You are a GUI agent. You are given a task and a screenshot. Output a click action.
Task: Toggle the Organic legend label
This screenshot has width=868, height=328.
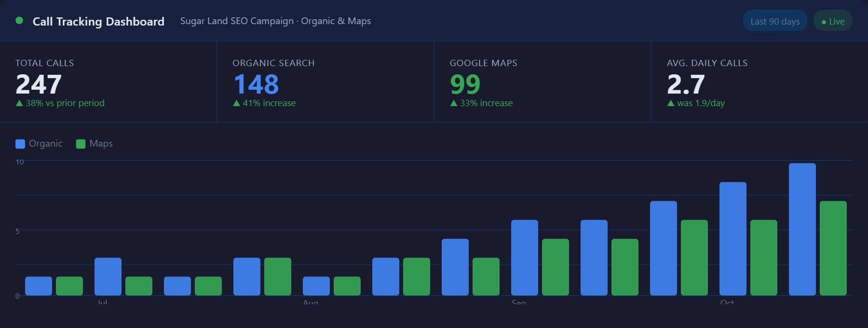pos(46,144)
